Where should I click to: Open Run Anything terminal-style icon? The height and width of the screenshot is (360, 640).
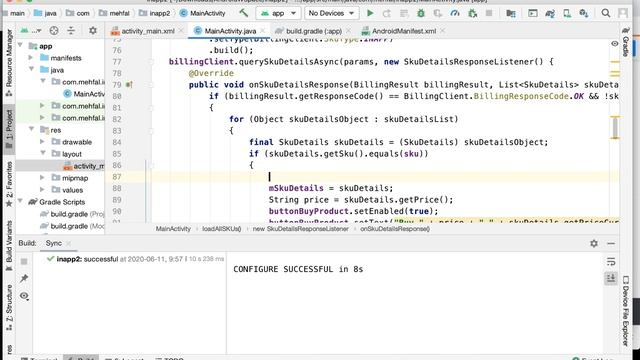point(533,13)
